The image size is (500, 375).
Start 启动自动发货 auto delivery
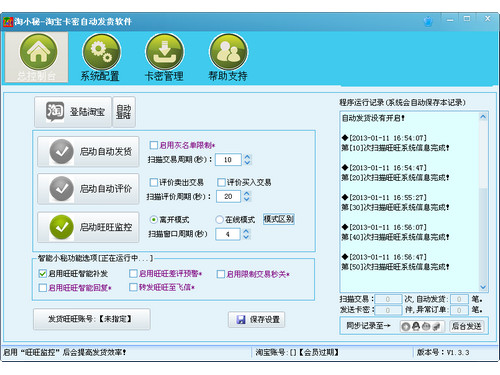pos(88,152)
